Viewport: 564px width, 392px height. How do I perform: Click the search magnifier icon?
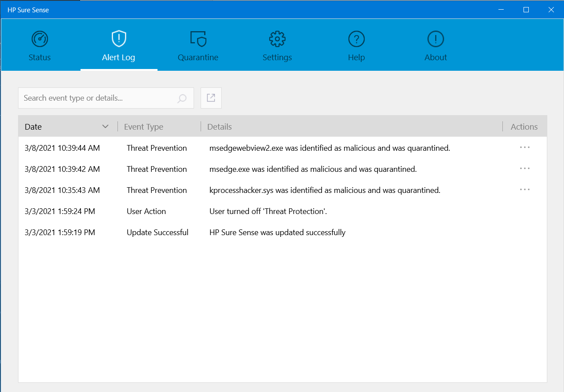(x=182, y=98)
